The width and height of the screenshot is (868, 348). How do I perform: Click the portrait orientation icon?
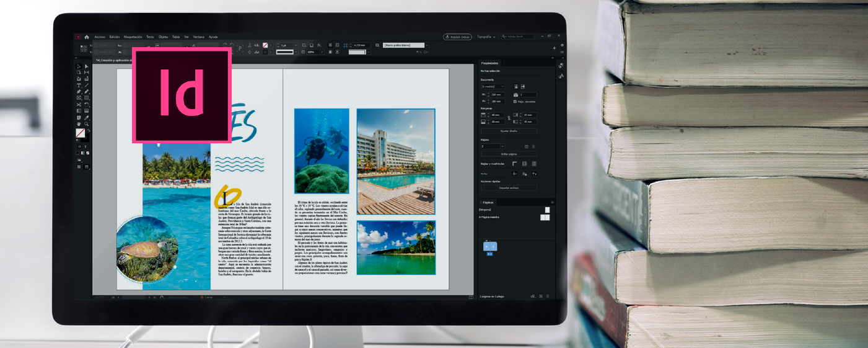coord(516,86)
